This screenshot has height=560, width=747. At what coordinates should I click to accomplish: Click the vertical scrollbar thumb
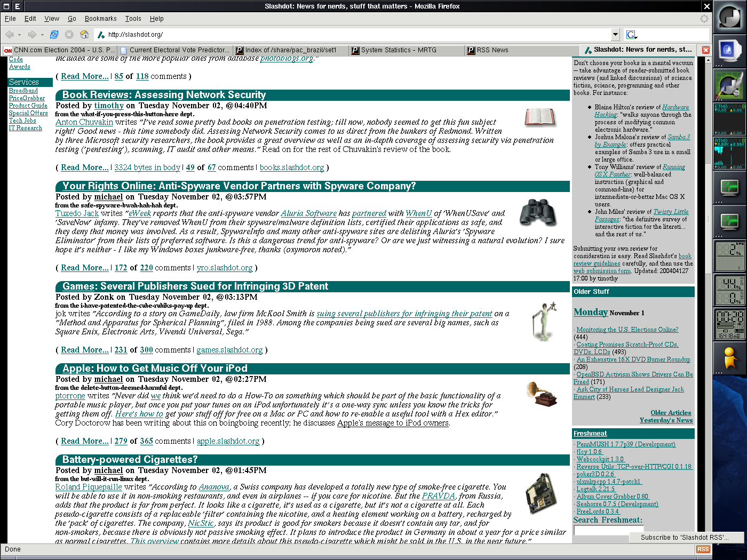pyautogui.click(x=709, y=219)
